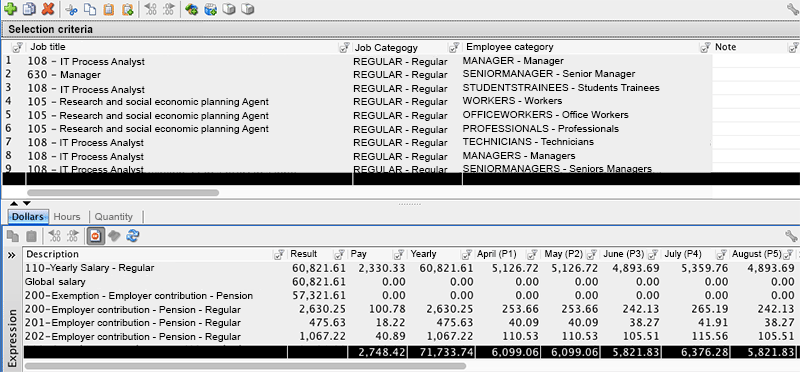Move the panel splitter down with the down arrow
Screen dimensions: 800x372
pyautogui.click(x=27, y=204)
